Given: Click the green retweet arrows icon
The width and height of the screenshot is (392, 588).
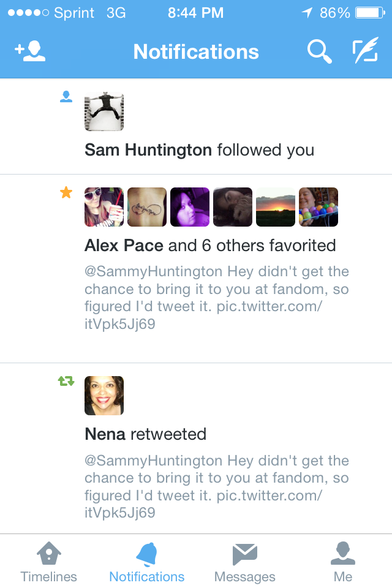Looking at the screenshot, I should 66,381.
